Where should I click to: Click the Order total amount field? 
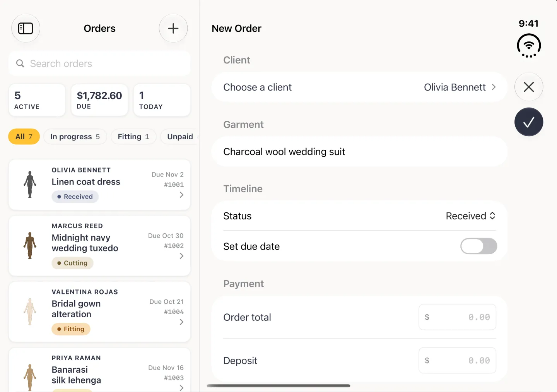click(x=458, y=317)
